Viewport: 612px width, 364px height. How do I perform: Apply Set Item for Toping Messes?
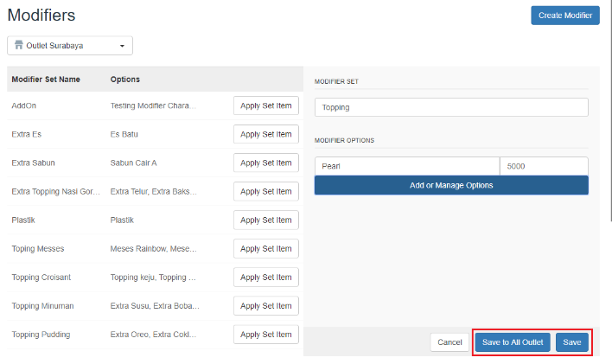[265, 249]
